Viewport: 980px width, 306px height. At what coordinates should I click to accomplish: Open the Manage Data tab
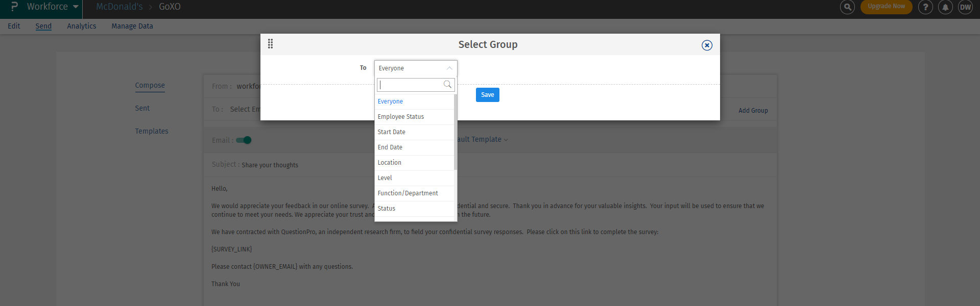coord(132,26)
